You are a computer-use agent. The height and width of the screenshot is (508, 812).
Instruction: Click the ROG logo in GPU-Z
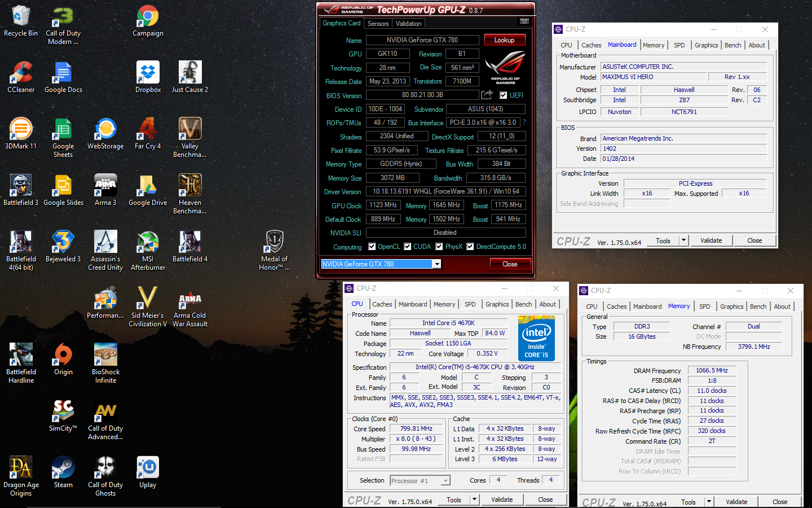[x=505, y=68]
